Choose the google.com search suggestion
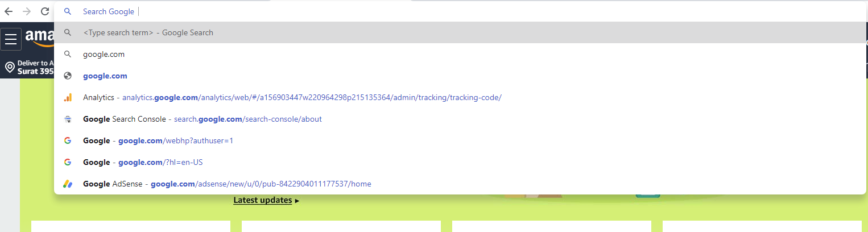 click(460, 54)
